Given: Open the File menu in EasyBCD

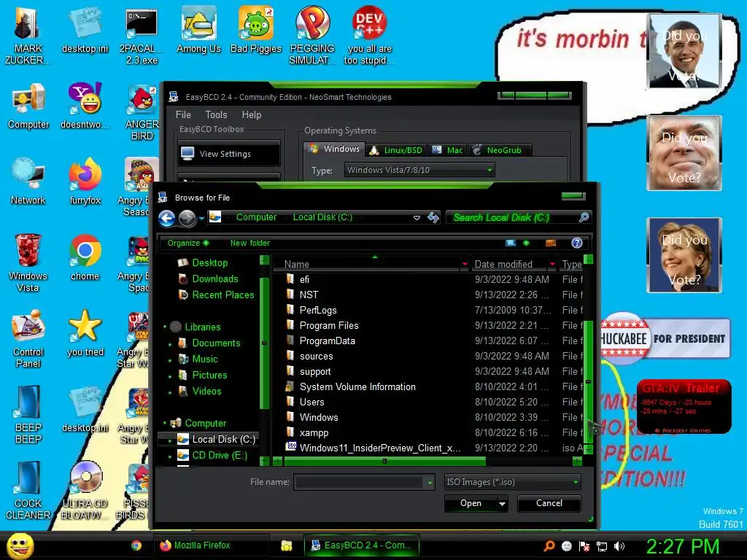Looking at the screenshot, I should (x=183, y=114).
